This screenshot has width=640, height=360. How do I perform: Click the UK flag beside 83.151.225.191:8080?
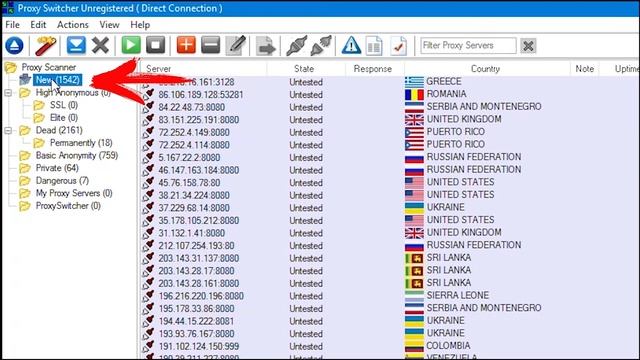(414, 120)
